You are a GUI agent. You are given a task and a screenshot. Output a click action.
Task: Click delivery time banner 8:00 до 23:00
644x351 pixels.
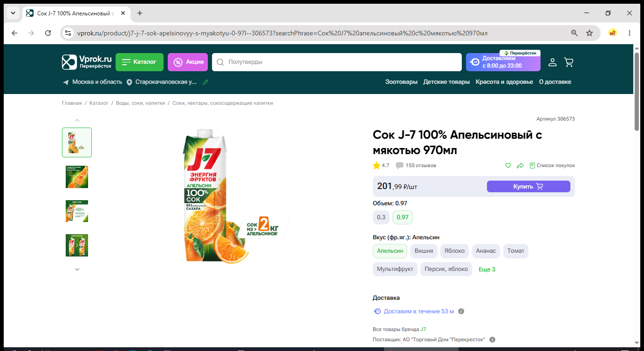click(x=503, y=62)
